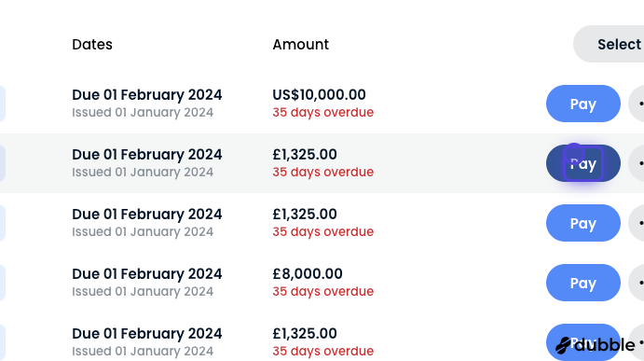Image resolution: width=644 pixels, height=361 pixels.
Task: Click the dark highlighted Pay button
Action: [x=582, y=163]
